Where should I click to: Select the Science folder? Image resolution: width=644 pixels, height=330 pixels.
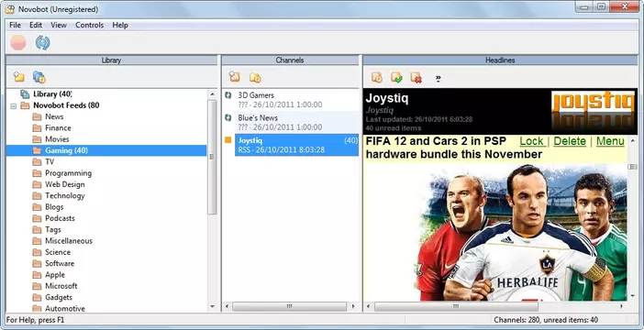click(58, 252)
